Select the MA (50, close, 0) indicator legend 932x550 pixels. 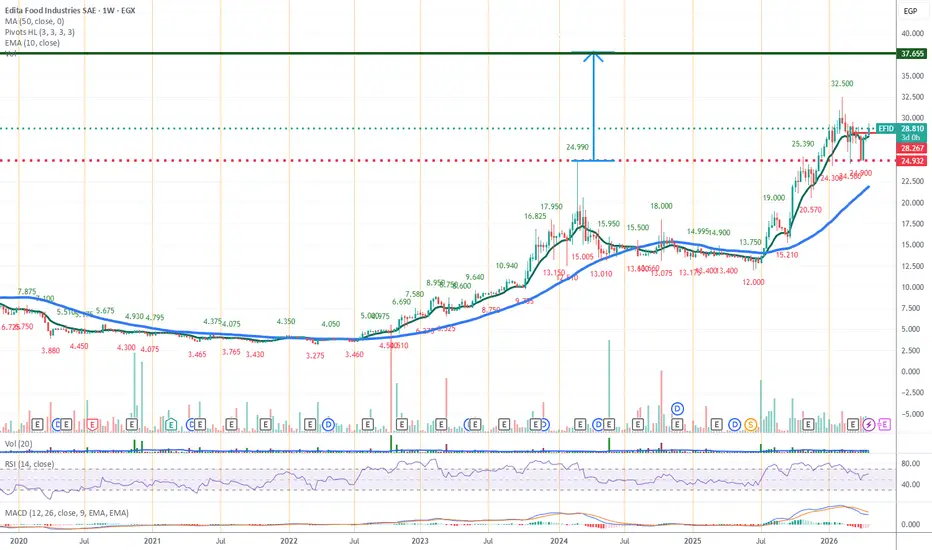point(32,21)
